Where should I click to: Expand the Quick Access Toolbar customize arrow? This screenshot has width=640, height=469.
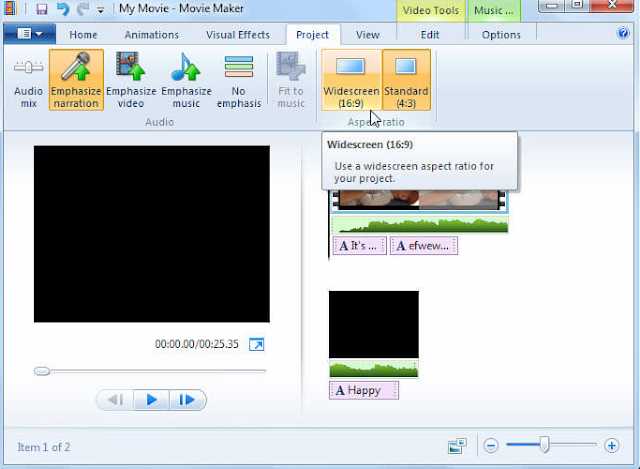pyautogui.click(x=100, y=10)
